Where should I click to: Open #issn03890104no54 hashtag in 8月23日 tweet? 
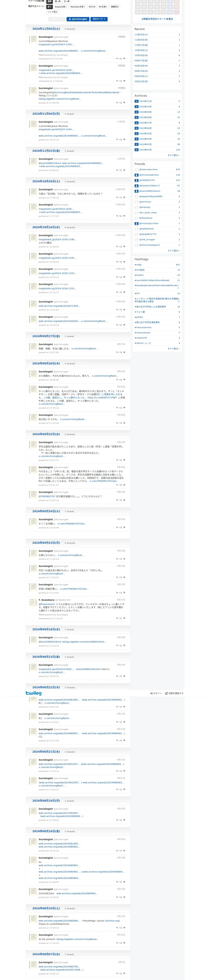(x=88, y=669)
